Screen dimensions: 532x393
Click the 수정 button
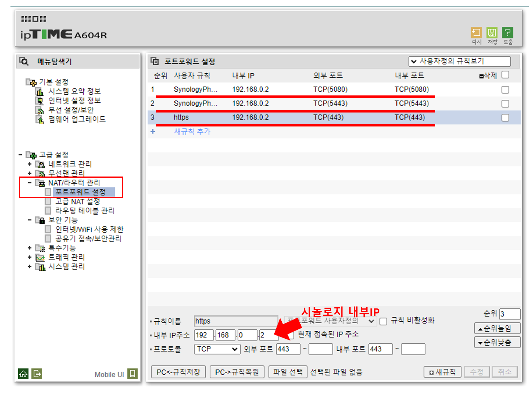477,372
